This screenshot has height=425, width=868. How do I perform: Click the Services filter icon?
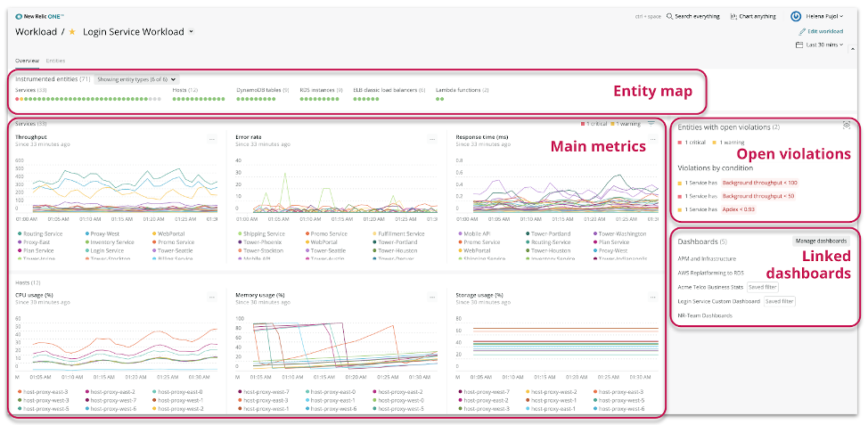click(x=651, y=124)
